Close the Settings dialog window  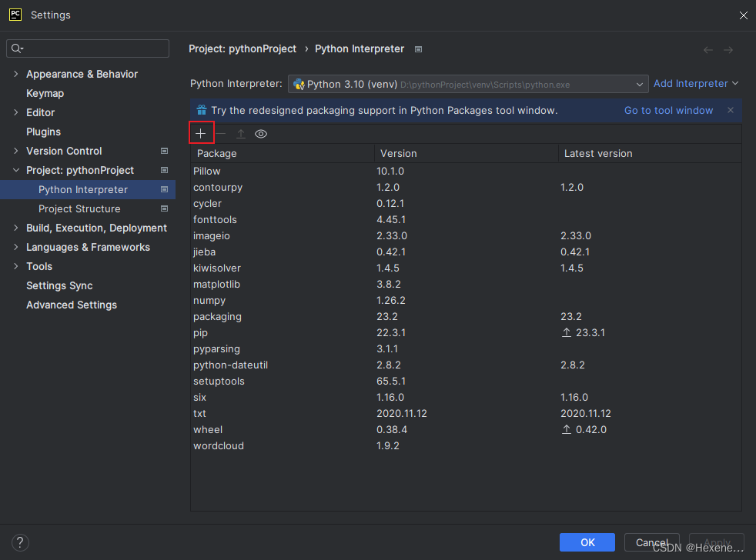[743, 15]
